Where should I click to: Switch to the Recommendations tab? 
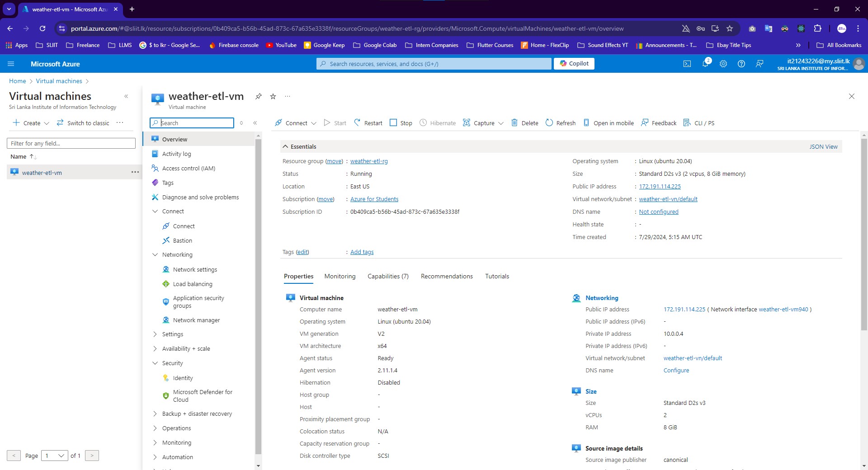tap(447, 276)
